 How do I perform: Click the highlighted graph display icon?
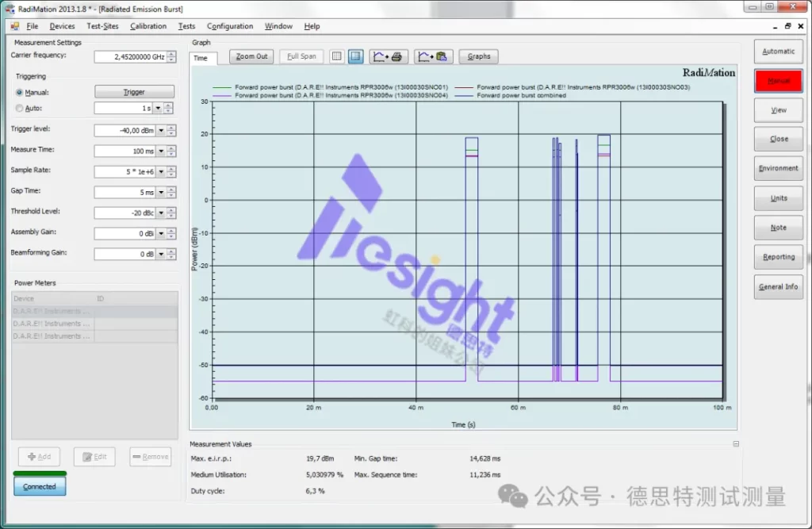click(356, 56)
